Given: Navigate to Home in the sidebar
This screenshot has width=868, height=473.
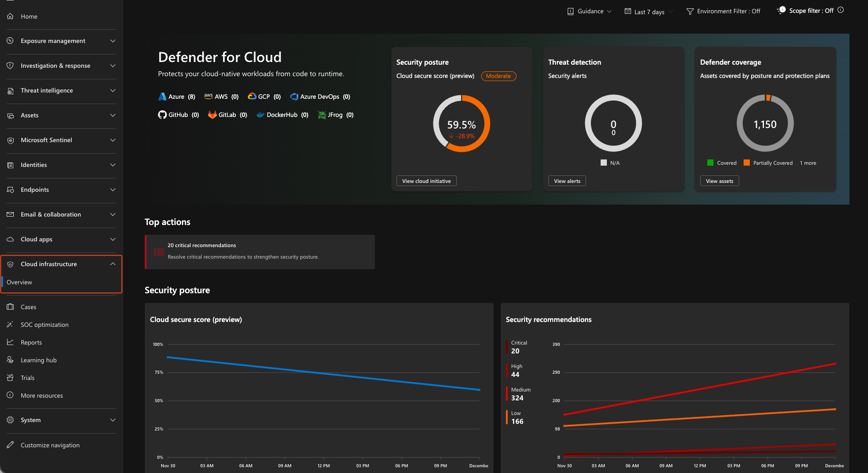Looking at the screenshot, I should 29,16.
